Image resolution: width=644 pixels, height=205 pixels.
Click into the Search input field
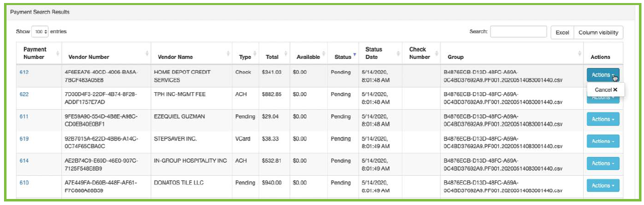[518, 32]
